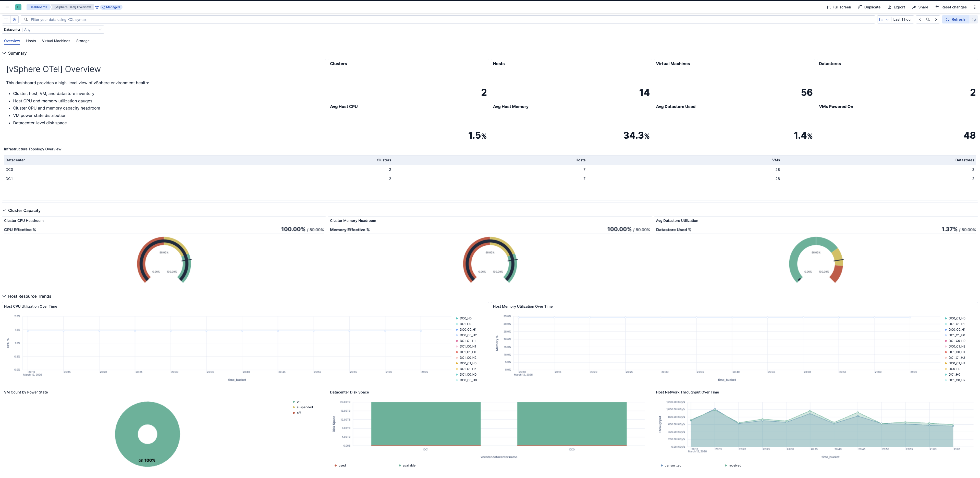980x478 pixels.
Task: Click the add filter plus icon
Action: tap(15, 19)
